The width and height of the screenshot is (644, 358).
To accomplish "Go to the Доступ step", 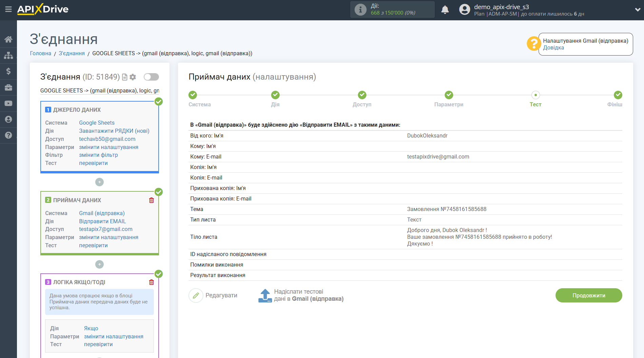I will (x=362, y=95).
